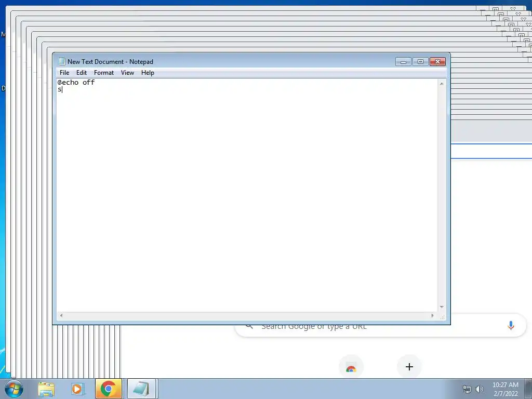Maximize the Notepad window

(420, 61)
